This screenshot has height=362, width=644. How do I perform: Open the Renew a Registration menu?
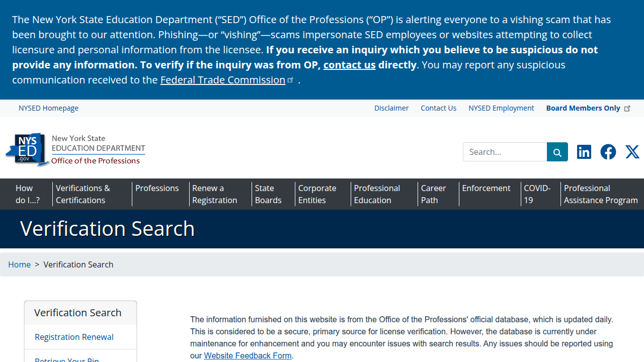tap(214, 194)
